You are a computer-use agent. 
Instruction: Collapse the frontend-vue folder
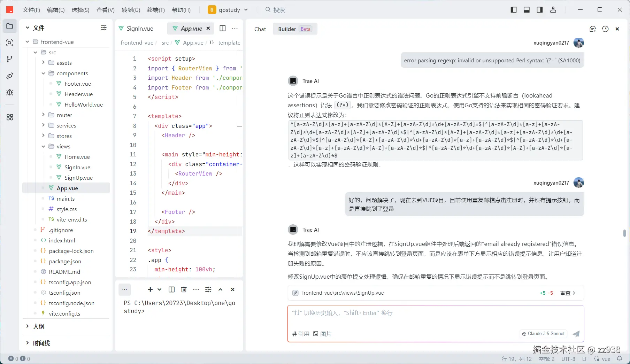[x=28, y=42]
